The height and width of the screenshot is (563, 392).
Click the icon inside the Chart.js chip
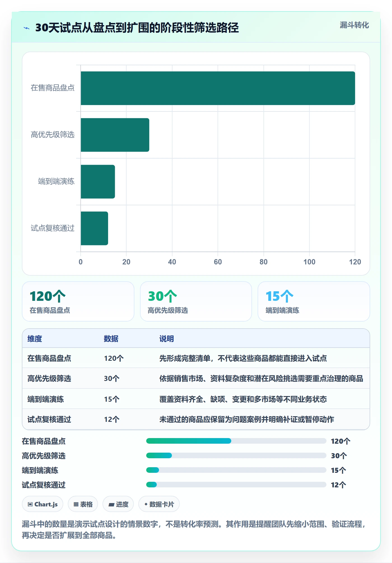[30, 504]
